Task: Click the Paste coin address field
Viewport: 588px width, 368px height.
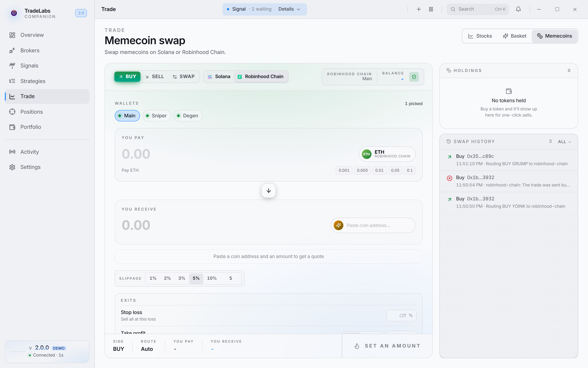Action: point(379,225)
